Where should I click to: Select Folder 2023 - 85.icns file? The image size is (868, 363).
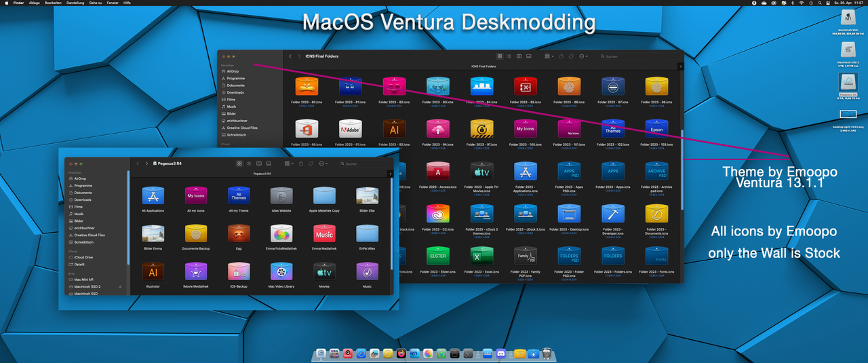click(526, 86)
